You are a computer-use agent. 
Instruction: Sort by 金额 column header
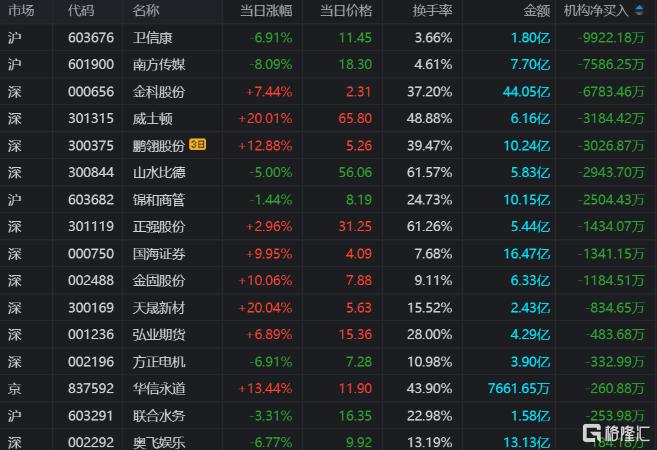tap(536, 11)
